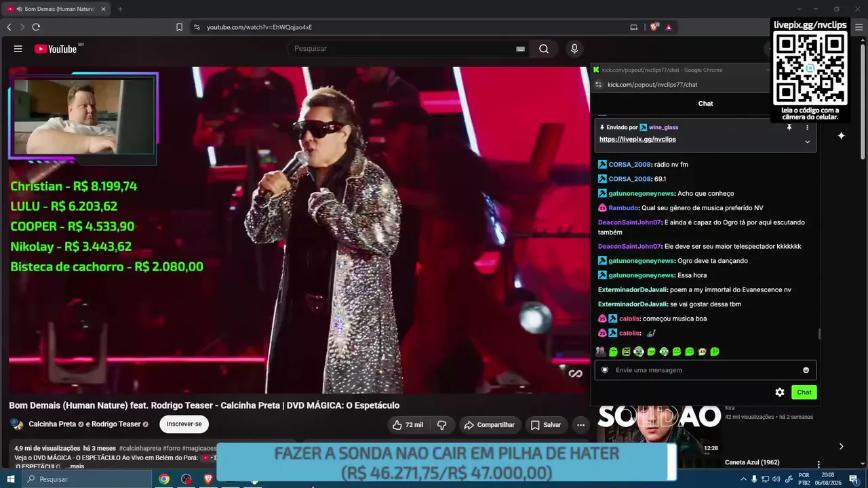The image size is (868, 488).
Task: Click username CORSA_2008 on rádio message
Action: coord(629,165)
